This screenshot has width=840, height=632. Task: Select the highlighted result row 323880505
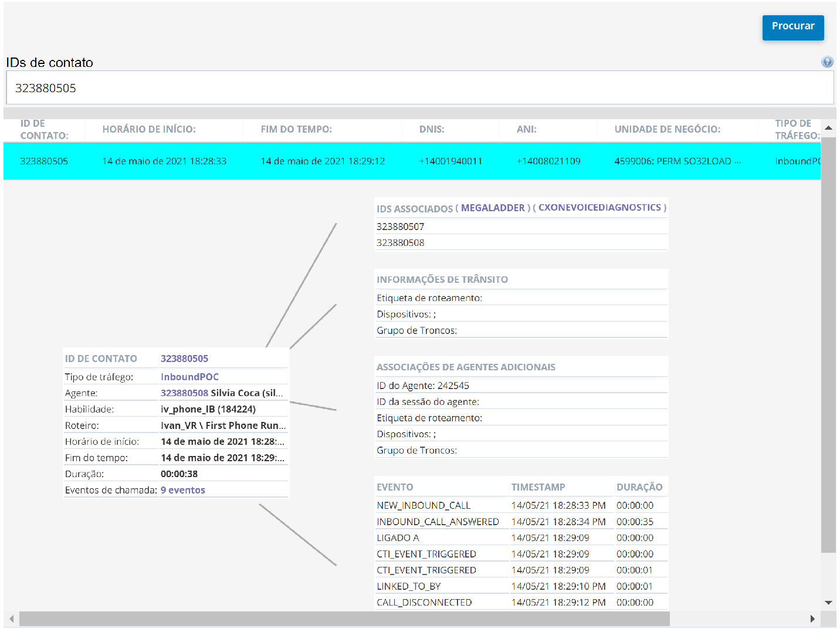[x=412, y=161]
